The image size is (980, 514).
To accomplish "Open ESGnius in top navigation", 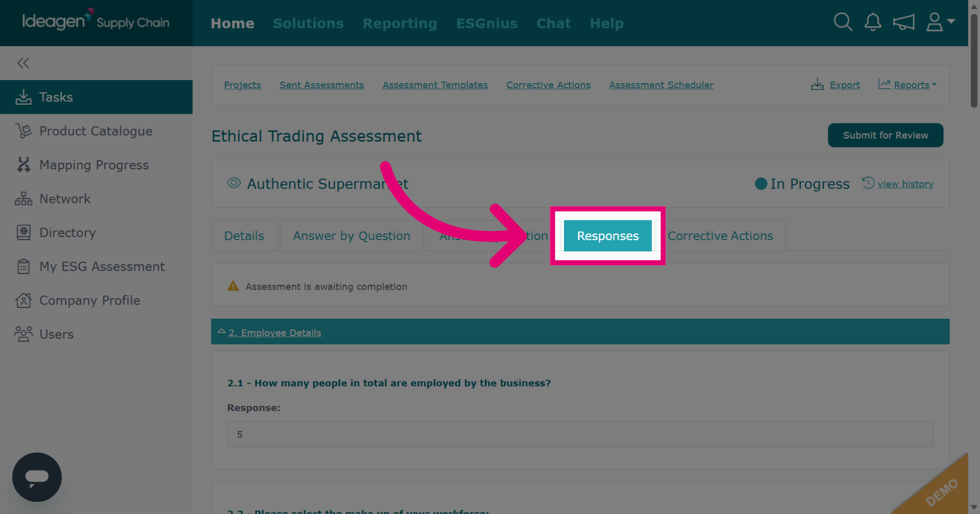I will [x=487, y=23].
